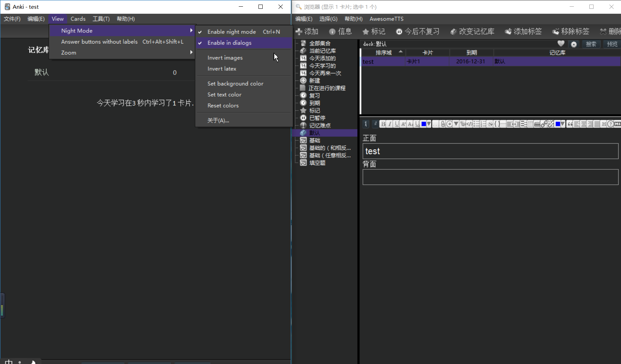Viewport: 621px width, 364px height.
Task: Click the 搜索 search button
Action: pyautogui.click(x=591, y=44)
